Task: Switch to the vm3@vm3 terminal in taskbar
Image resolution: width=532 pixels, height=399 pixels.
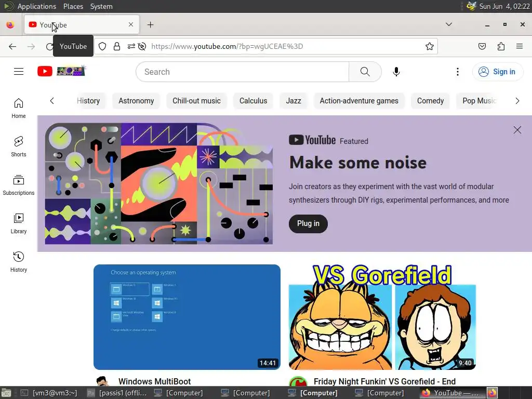Action: pos(49,393)
